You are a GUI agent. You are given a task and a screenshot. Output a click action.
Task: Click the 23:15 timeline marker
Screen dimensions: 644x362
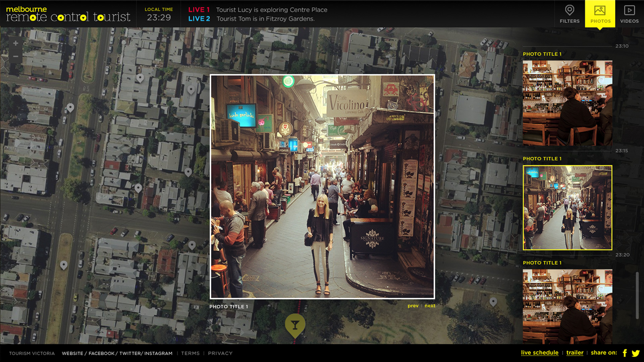click(622, 150)
